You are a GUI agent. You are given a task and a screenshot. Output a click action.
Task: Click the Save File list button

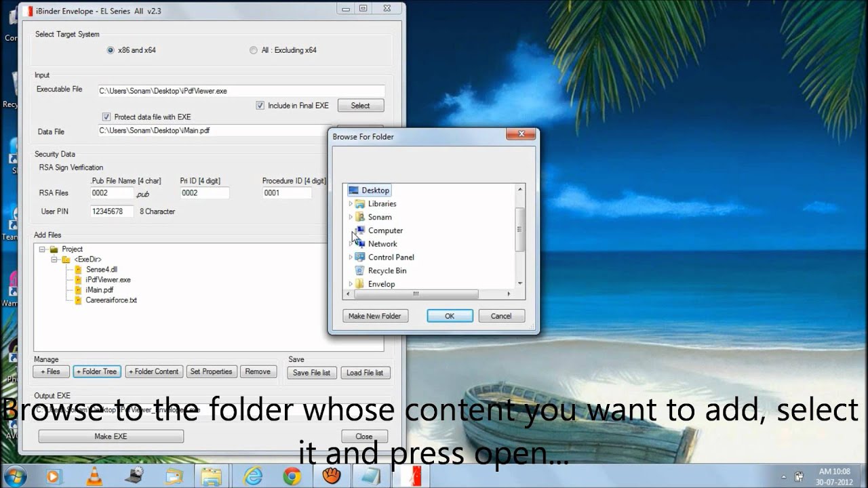coord(311,373)
